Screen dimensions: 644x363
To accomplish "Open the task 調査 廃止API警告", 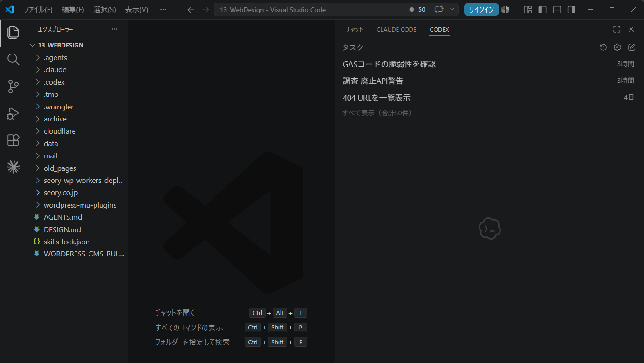I will 488,81.
